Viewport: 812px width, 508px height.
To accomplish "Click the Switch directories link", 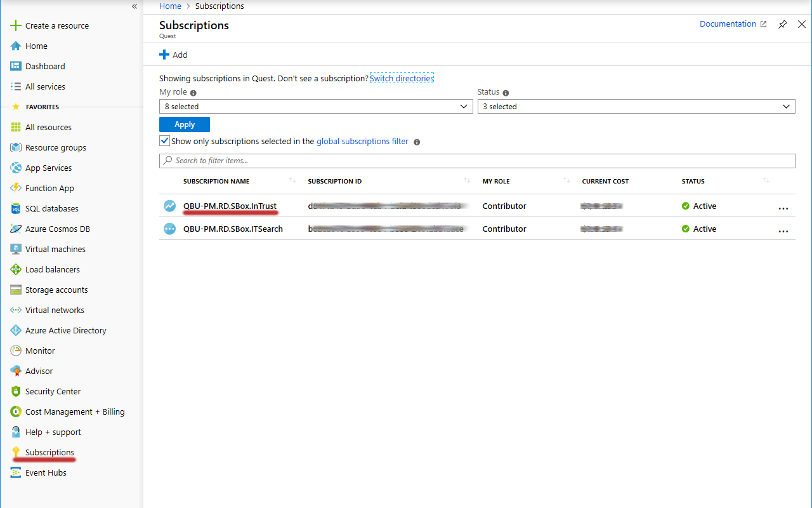I will coord(402,78).
